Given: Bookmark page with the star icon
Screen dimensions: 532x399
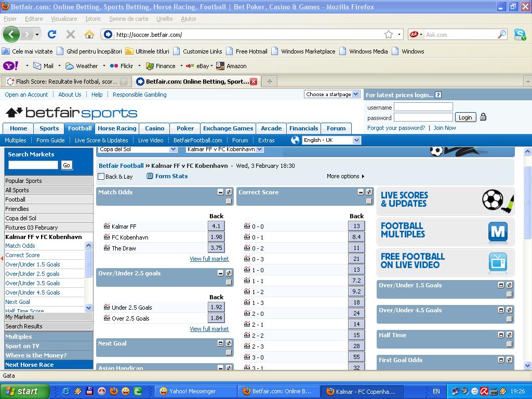Looking at the screenshot, I should tap(389, 34).
